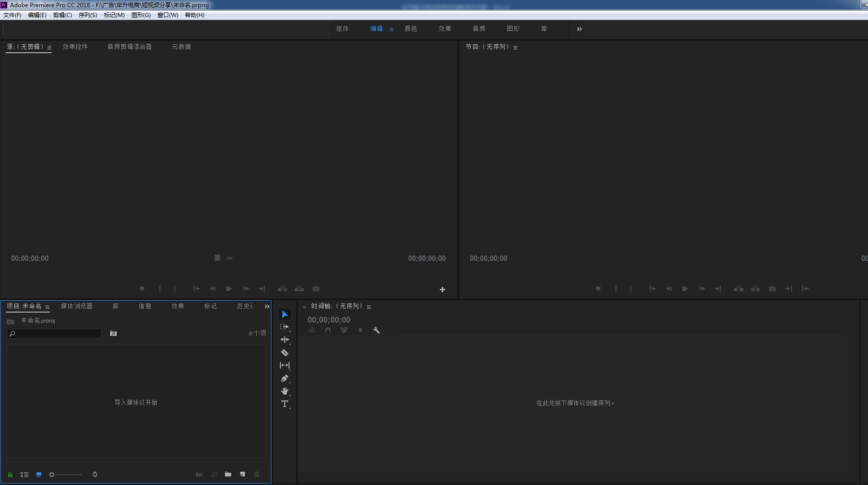Open the Source panel menu

(49, 48)
